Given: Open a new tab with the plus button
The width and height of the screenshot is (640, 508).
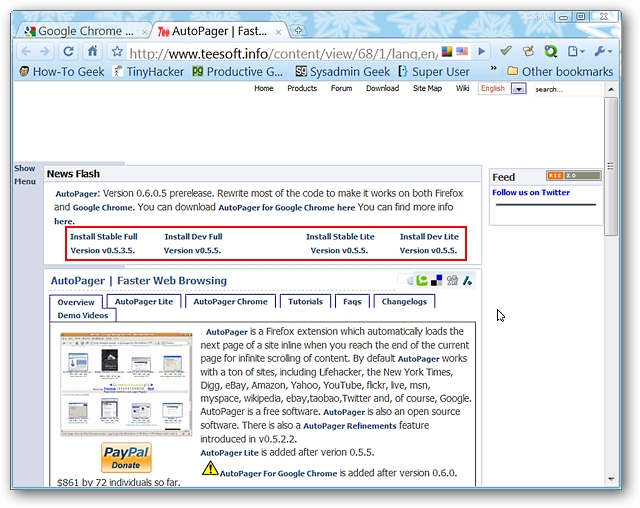Looking at the screenshot, I should coord(298,31).
